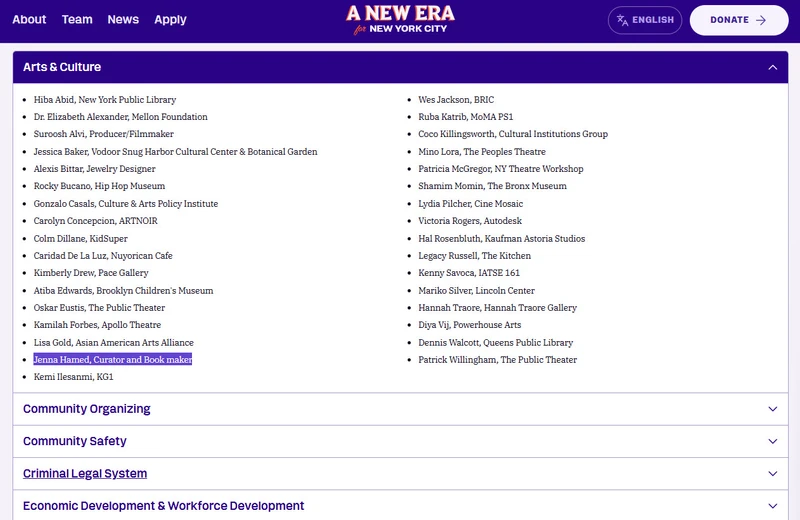
Task: Expand the Community Safety chevron
Action: point(772,441)
